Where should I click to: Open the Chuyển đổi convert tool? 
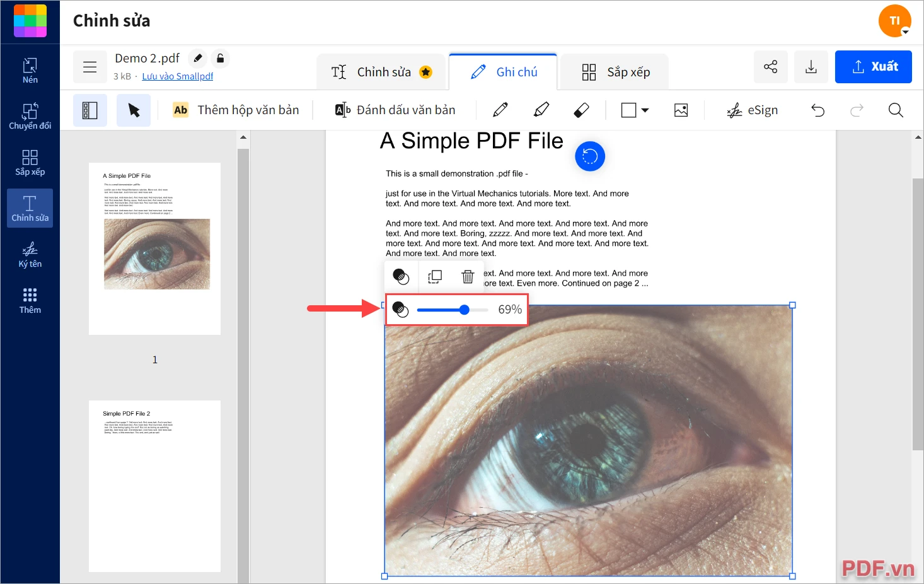point(30,117)
